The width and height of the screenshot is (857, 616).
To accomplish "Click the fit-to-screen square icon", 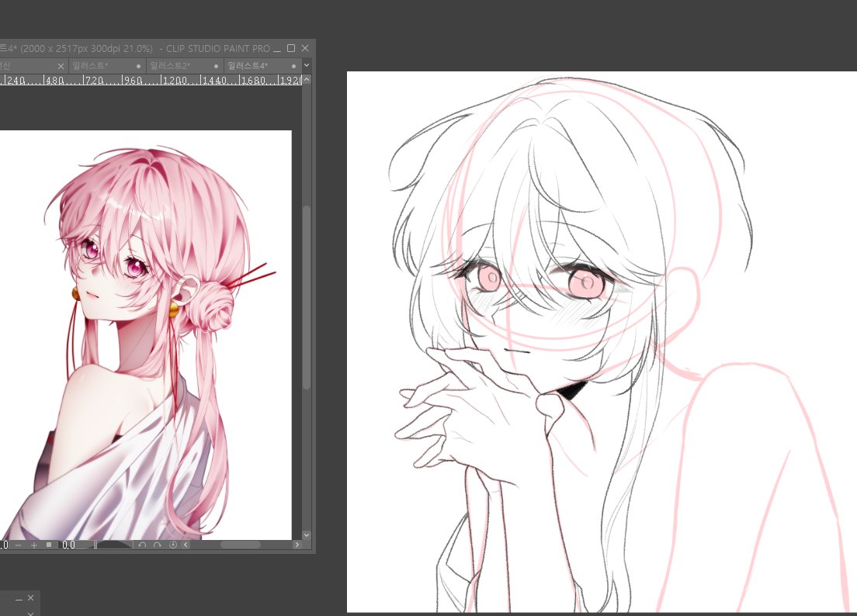I will (49, 545).
